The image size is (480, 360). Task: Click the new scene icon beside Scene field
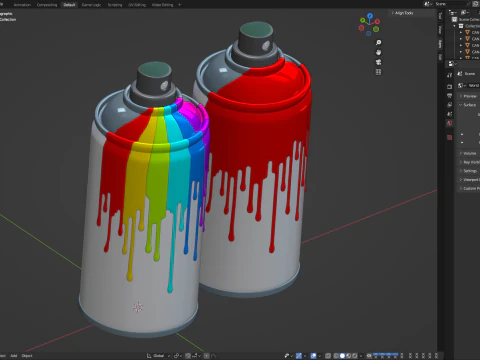pyautogui.click(x=476, y=4)
